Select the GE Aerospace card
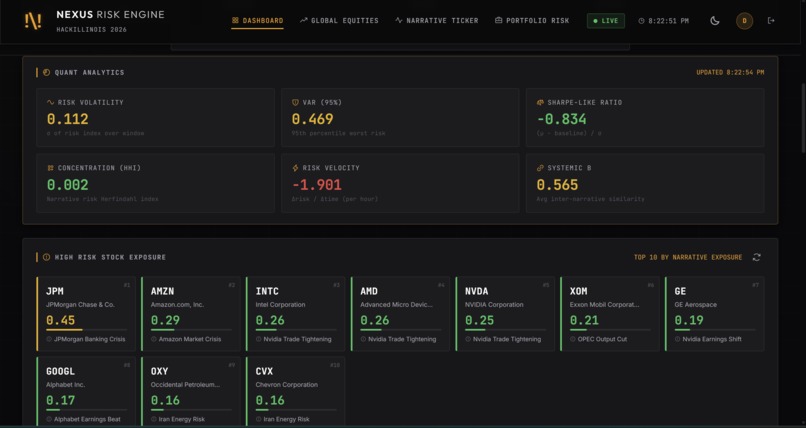The image size is (806, 428). click(x=715, y=314)
